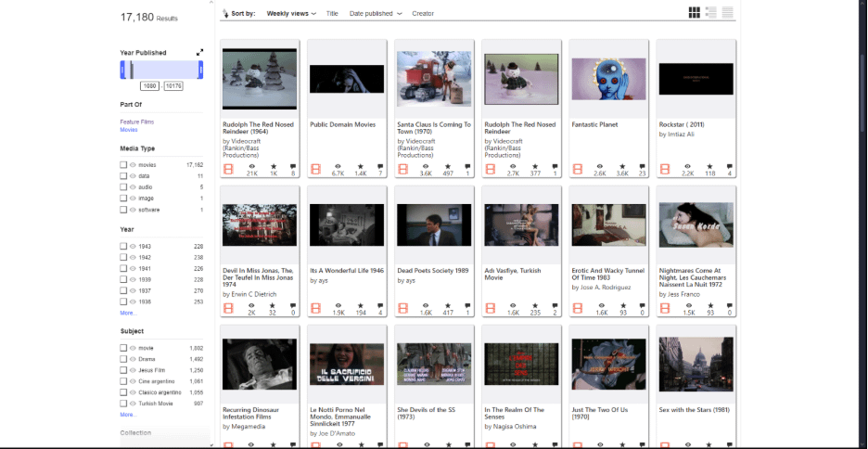
Task: Expand More subjects list
Action: pyautogui.click(x=128, y=415)
